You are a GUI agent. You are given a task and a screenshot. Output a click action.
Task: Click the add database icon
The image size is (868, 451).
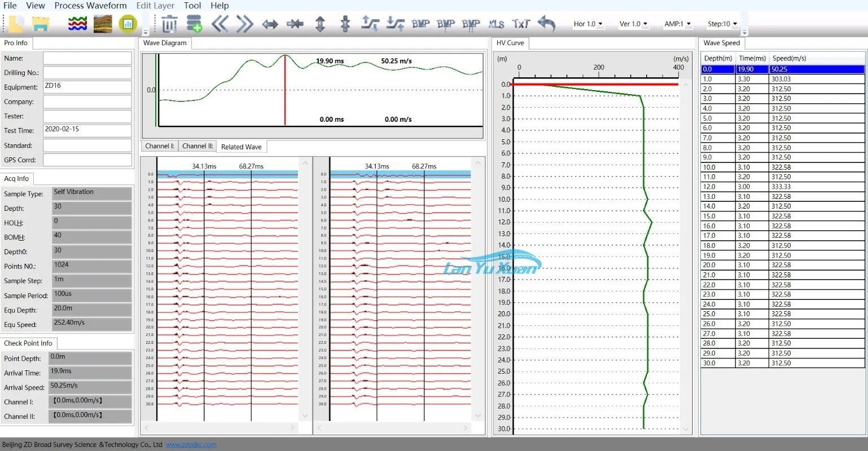pos(194,24)
